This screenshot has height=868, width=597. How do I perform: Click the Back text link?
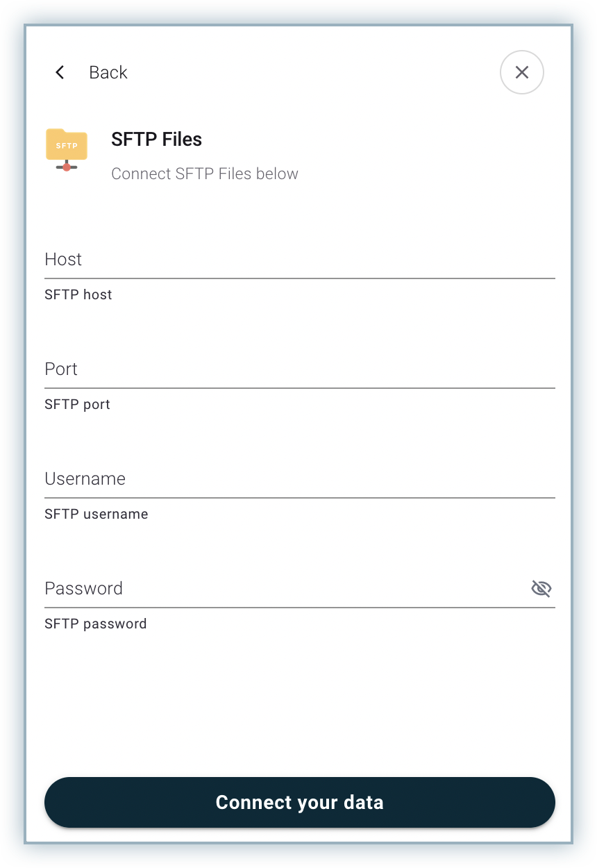coord(108,72)
